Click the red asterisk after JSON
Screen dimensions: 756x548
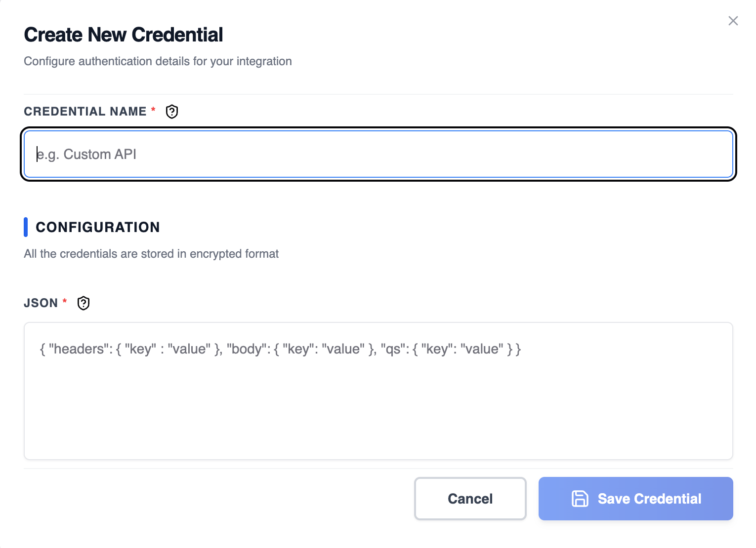tap(65, 301)
